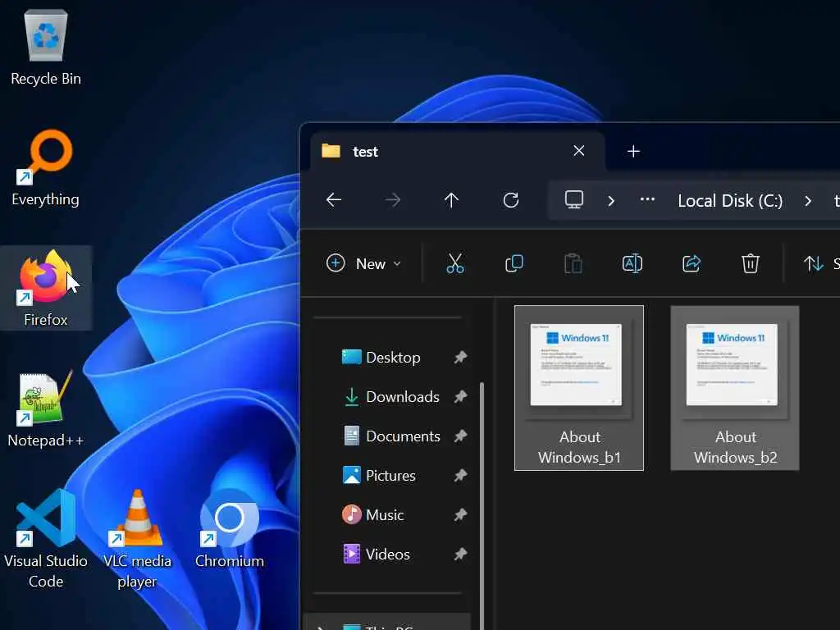Add a new Explorer tab
This screenshot has height=630, width=840.
coord(633,152)
